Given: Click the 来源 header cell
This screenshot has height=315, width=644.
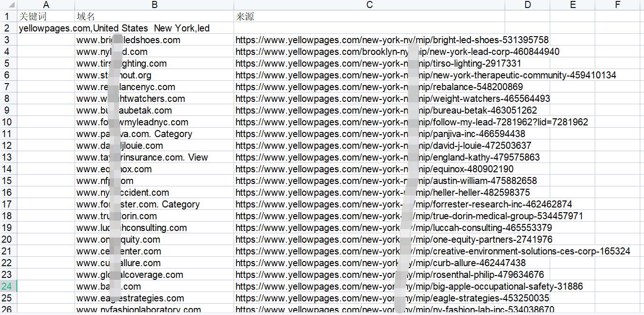Looking at the screenshot, I should coord(369,16).
